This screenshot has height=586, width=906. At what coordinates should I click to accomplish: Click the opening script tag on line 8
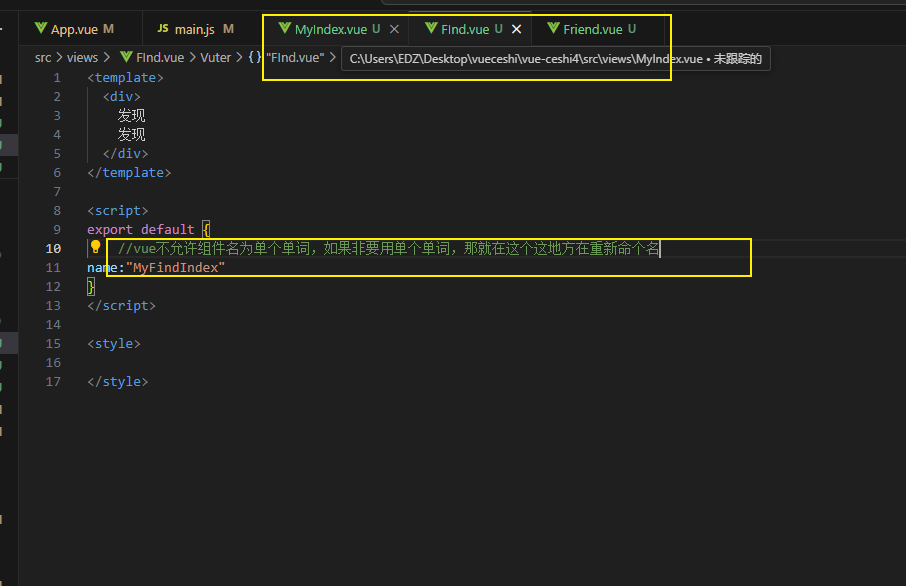coord(118,210)
